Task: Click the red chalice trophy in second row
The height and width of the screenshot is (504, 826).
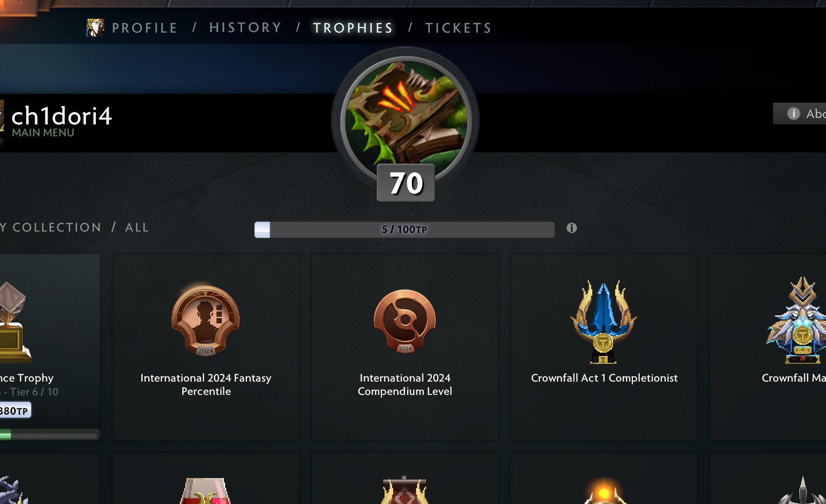Action: tap(206, 490)
